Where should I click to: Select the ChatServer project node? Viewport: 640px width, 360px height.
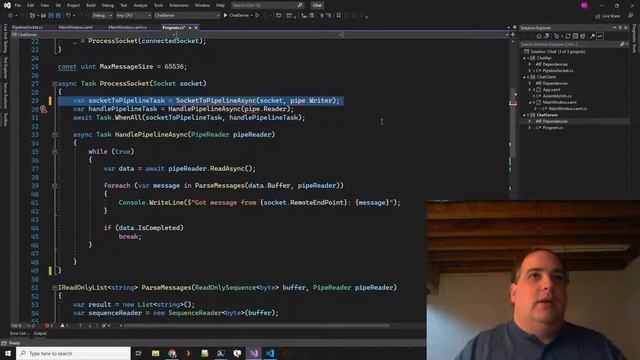[547, 115]
